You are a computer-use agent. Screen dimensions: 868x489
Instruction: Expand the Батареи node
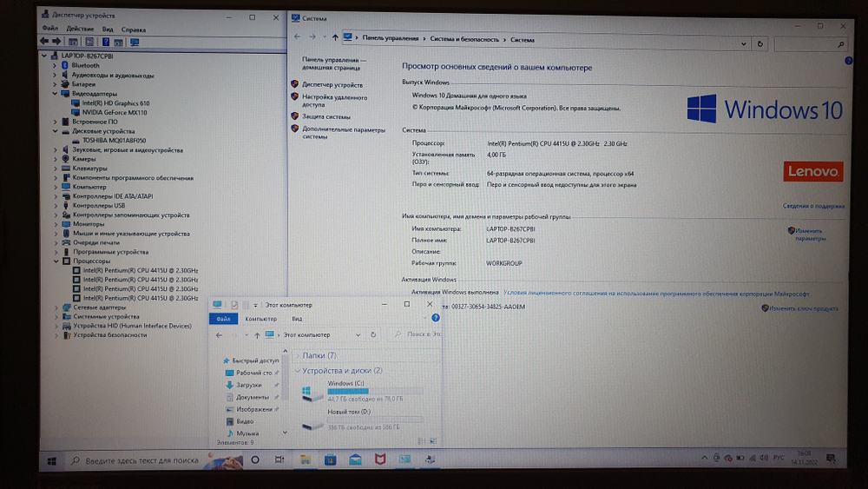[x=55, y=84]
